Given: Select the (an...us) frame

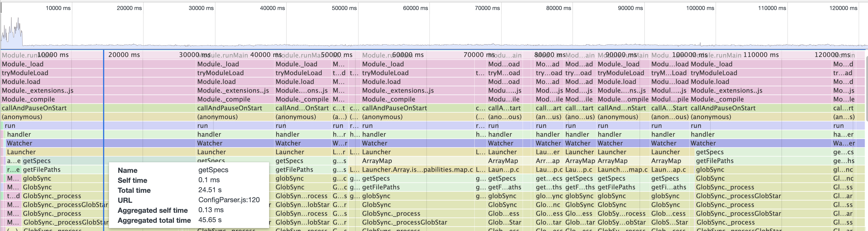Looking at the screenshot, I should pyautogui.click(x=549, y=117).
